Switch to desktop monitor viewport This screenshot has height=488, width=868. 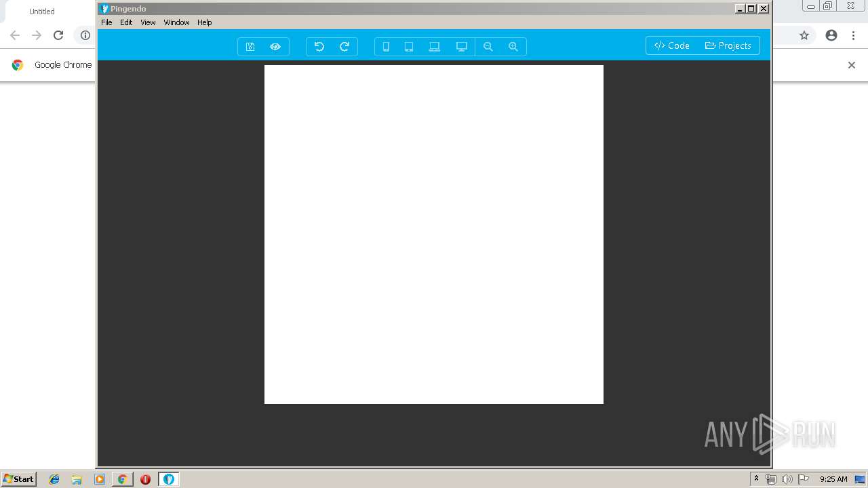coord(462,47)
